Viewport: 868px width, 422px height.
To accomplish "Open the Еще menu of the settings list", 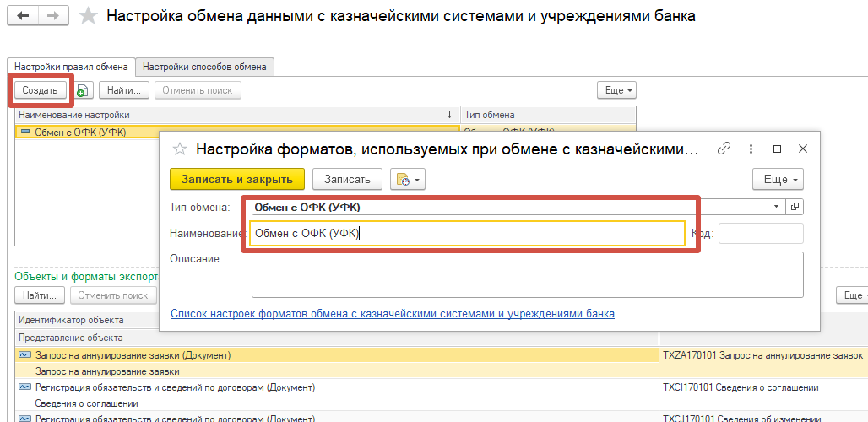I will point(616,90).
